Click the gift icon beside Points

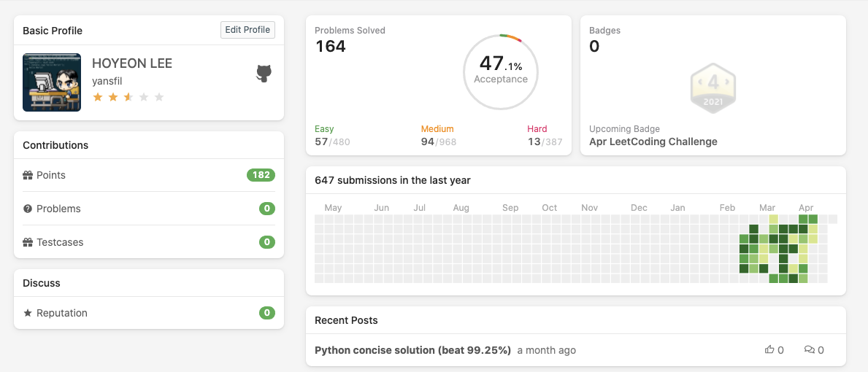pos(28,175)
